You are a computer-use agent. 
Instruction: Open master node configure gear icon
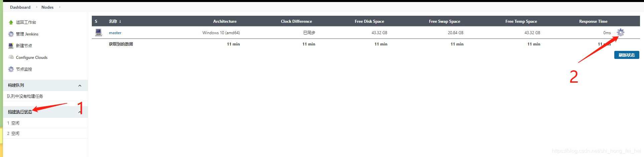coord(620,32)
